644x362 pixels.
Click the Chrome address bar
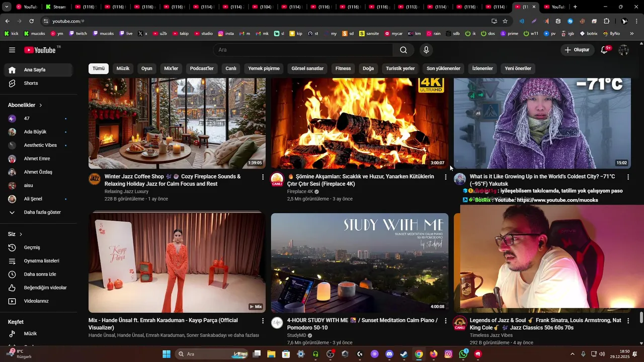pyautogui.click(x=267, y=21)
